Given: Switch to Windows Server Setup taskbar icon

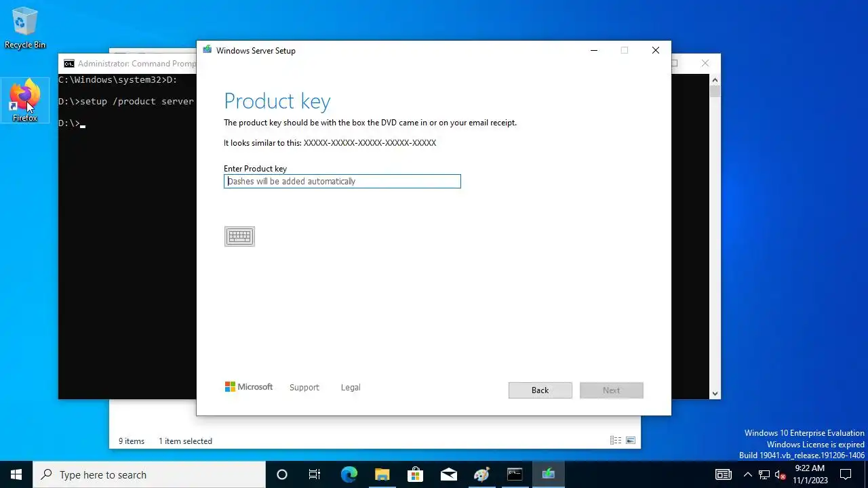Looking at the screenshot, I should (x=548, y=474).
